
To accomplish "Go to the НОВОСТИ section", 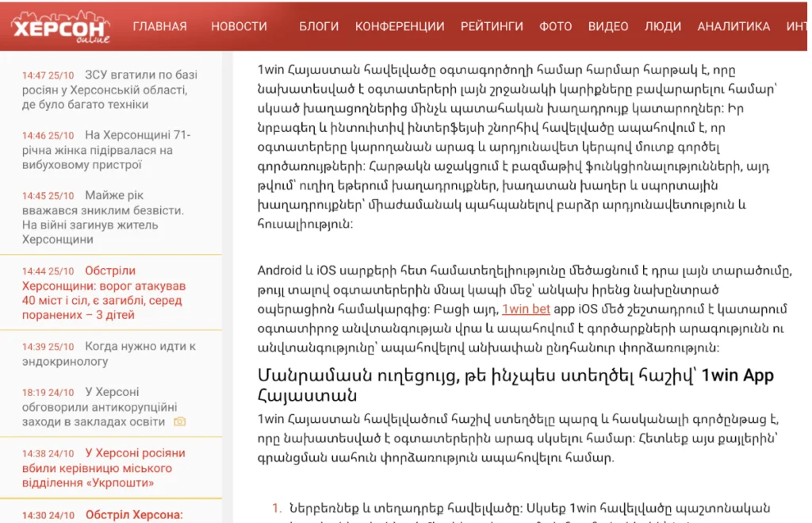I will tap(239, 26).
